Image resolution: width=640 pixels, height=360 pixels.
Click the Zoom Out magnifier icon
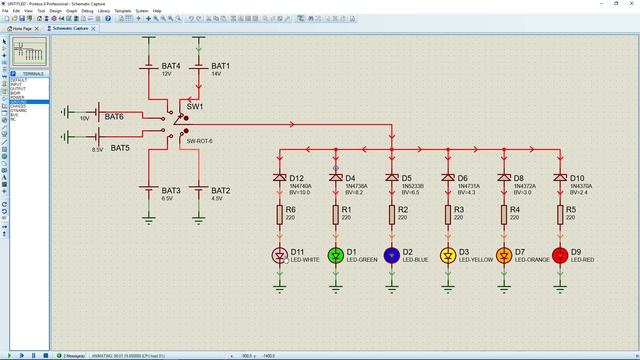(x=163, y=19)
